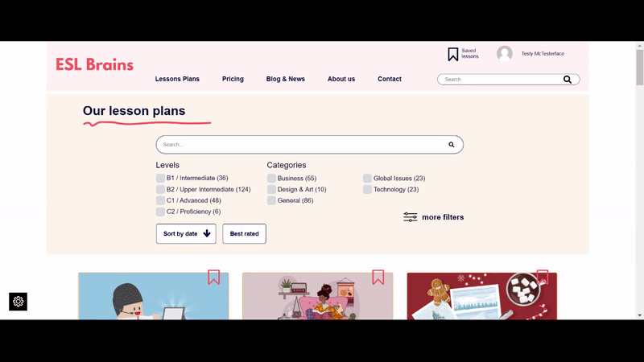The height and width of the screenshot is (362, 644).
Task: Open the Lessons Plans menu
Action: click(177, 79)
